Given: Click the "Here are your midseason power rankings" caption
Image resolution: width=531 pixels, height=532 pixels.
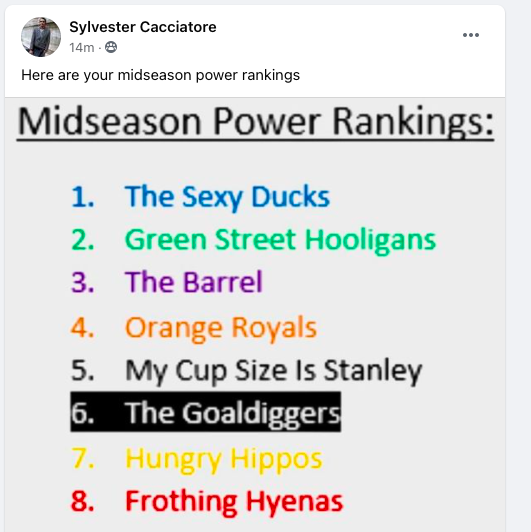Looking at the screenshot, I should tap(160, 75).
